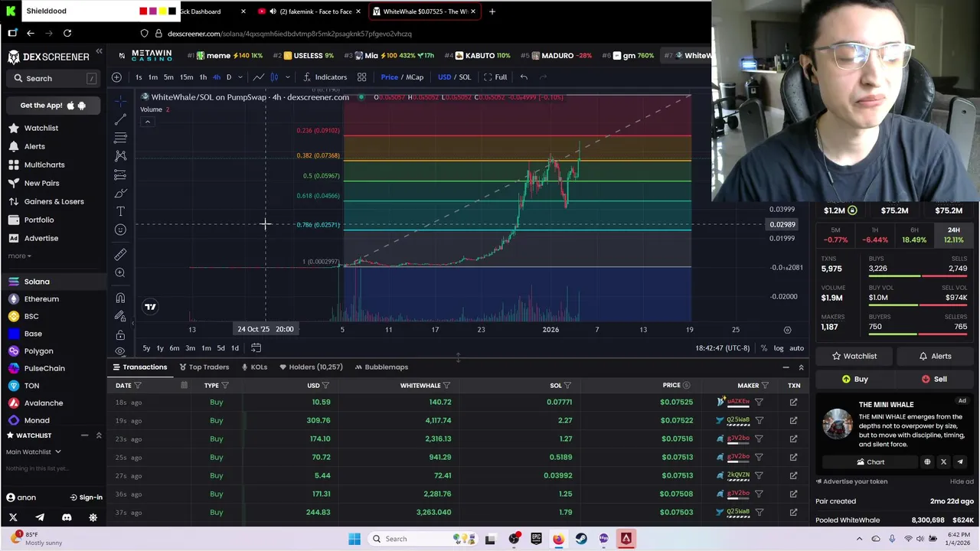The height and width of the screenshot is (551, 980).
Task: Select the brush drawing tool
Action: point(120,193)
